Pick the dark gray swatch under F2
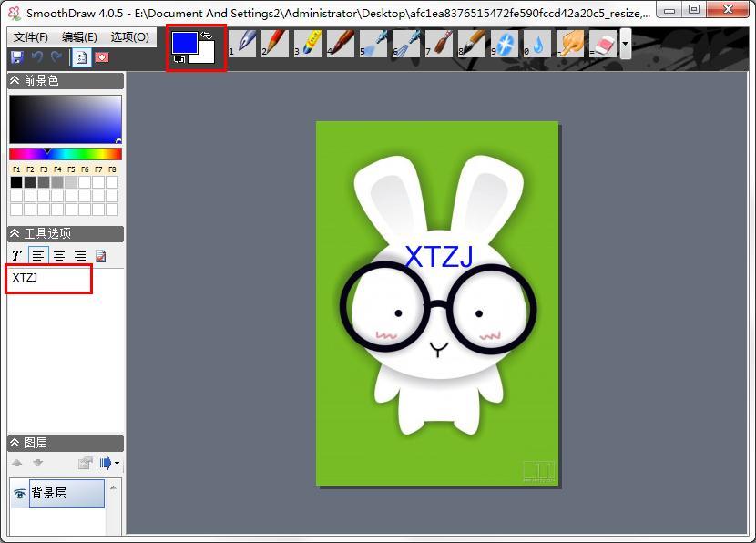The width and height of the screenshot is (756, 543). click(30, 182)
